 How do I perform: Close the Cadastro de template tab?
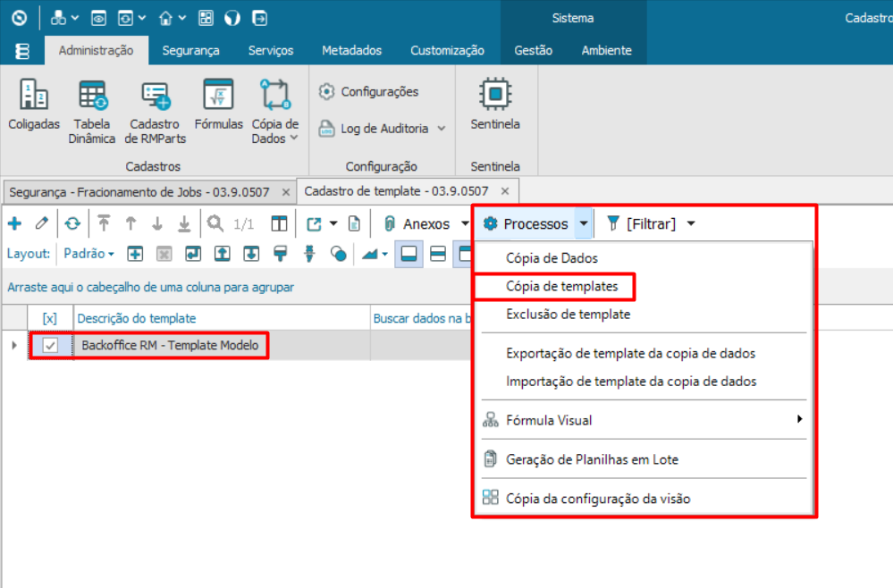[x=505, y=191]
